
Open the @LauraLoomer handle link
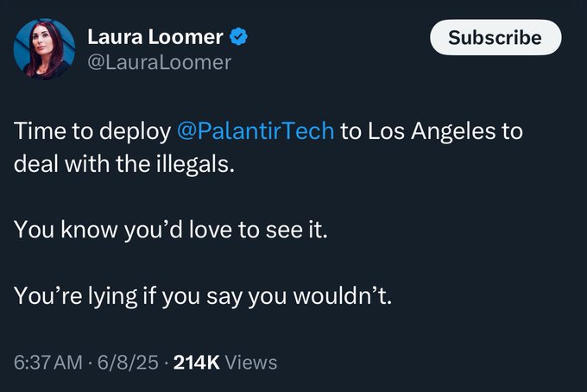[x=159, y=62]
